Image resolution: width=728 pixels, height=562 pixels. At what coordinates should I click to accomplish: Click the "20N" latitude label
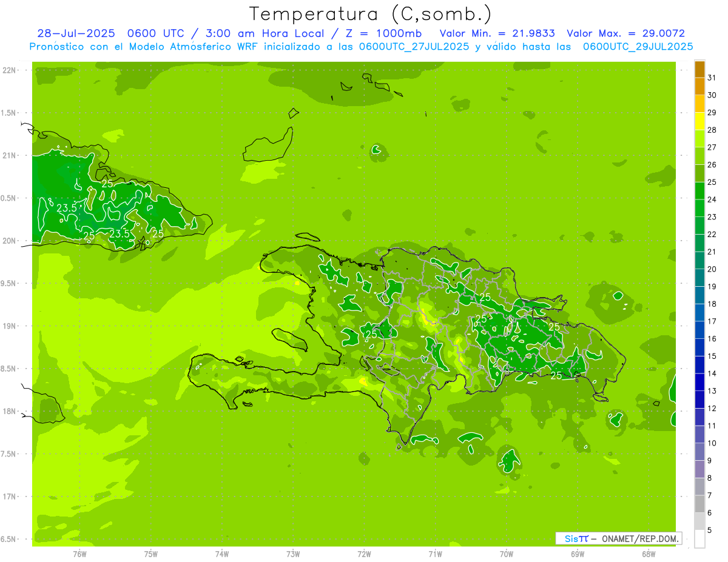pos(9,241)
